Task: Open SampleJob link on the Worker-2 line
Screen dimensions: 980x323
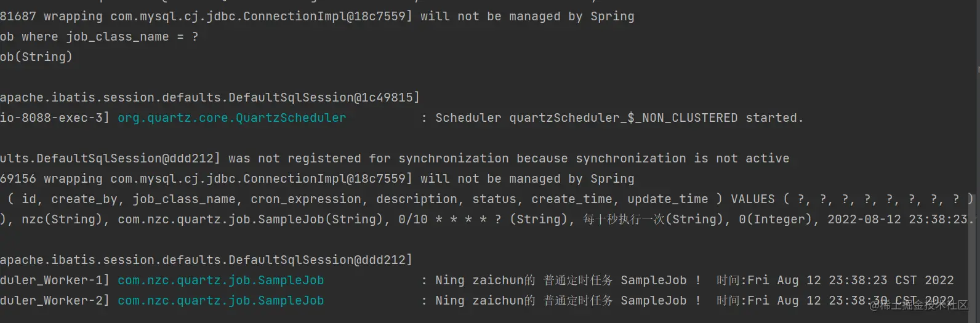Action: (220, 300)
